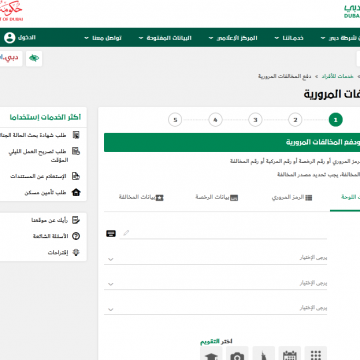The image size is (360, 360).
Task: Click the Burj tower icon tile
Action: pyautogui.click(x=263, y=354)
